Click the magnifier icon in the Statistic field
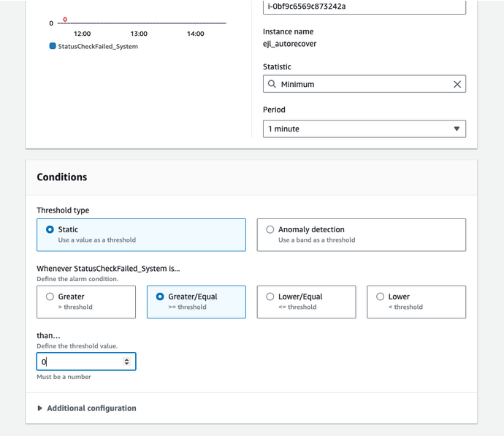 272,85
